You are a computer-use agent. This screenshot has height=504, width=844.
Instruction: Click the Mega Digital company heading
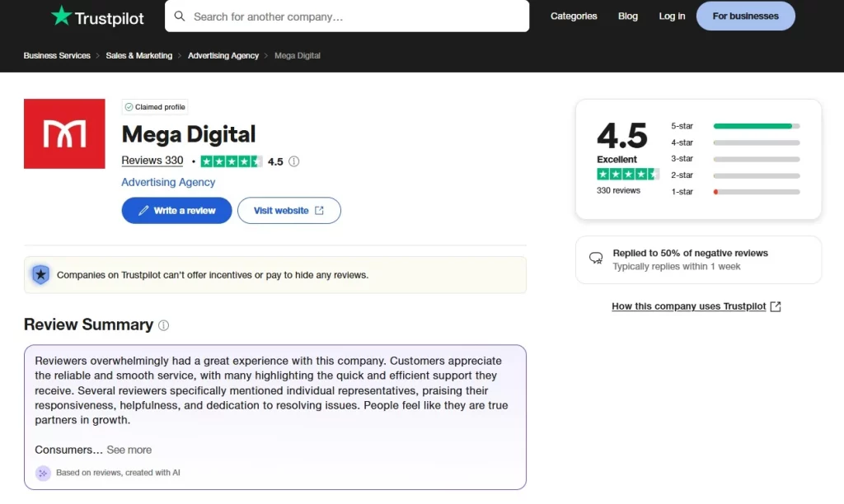click(x=189, y=134)
